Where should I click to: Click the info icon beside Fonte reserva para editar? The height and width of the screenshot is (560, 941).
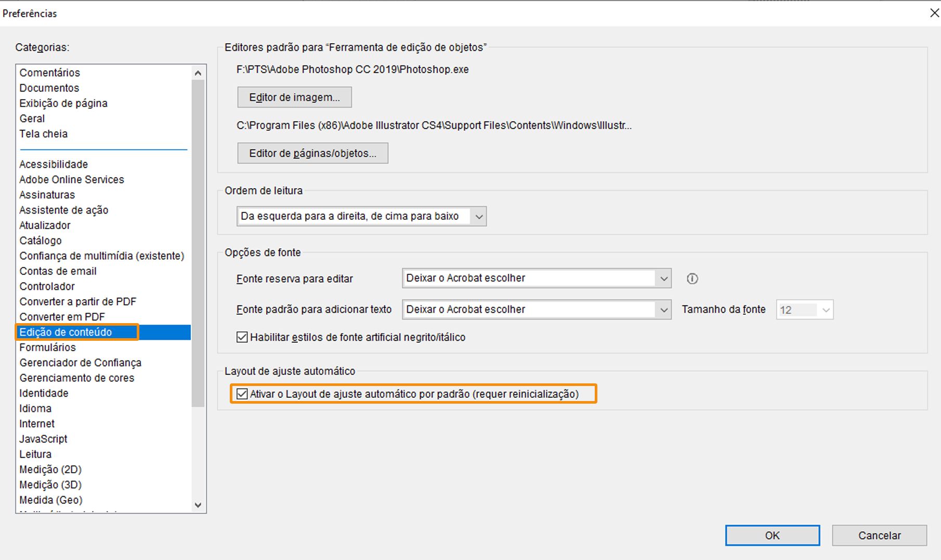pos(692,278)
